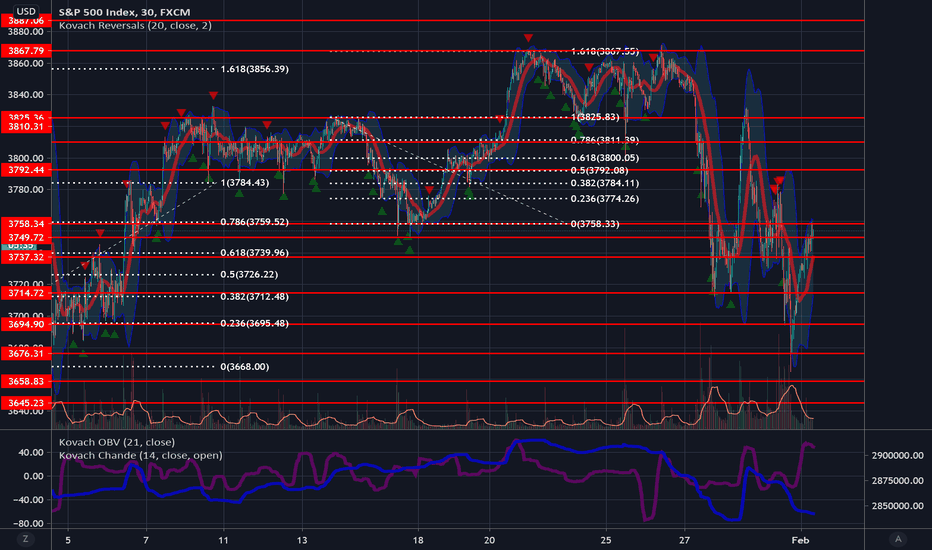932x550 pixels.
Task: Select Fibonacci level 0.382(3784.11)
Action: [x=605, y=183]
